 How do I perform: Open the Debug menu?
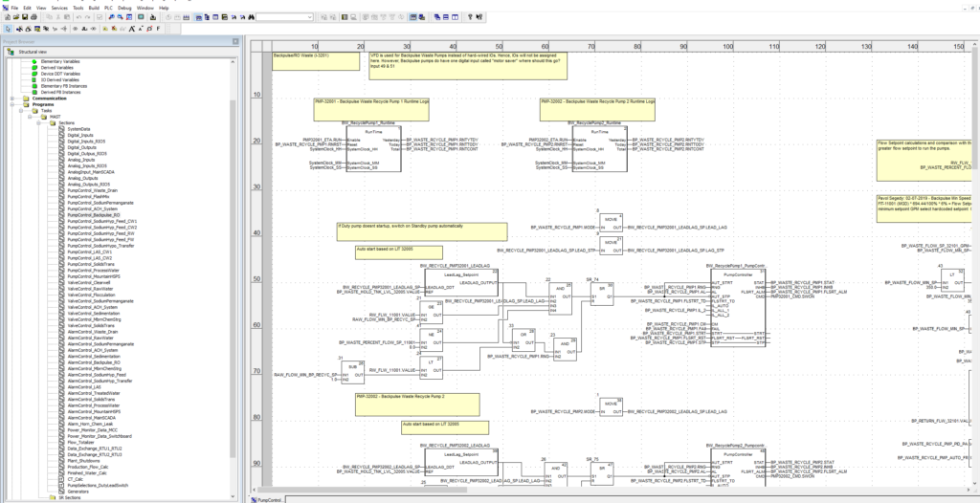click(x=124, y=8)
